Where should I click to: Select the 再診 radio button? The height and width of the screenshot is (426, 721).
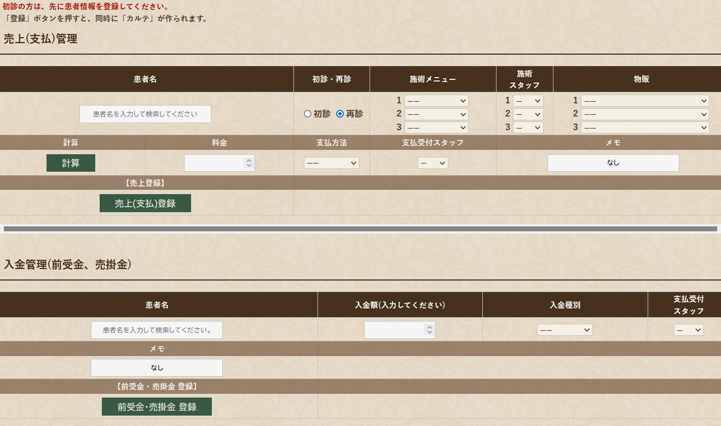(x=340, y=114)
